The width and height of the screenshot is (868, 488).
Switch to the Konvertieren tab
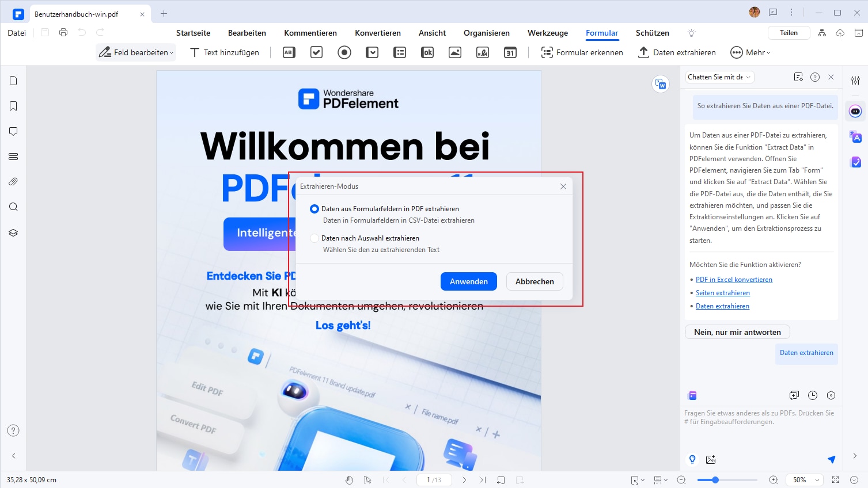(378, 33)
